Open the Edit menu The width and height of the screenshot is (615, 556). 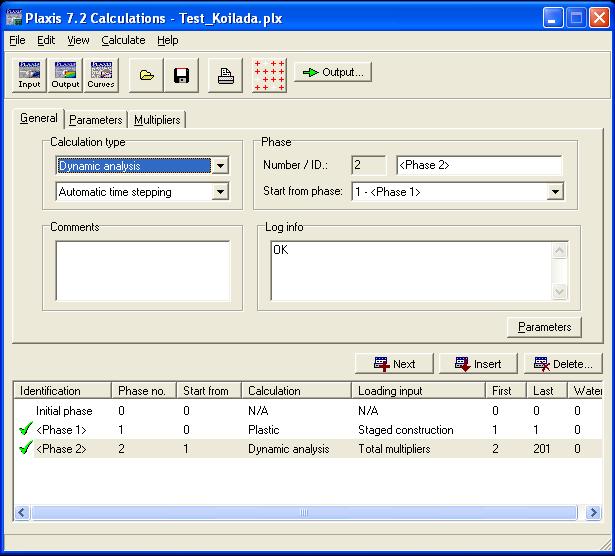[46, 40]
